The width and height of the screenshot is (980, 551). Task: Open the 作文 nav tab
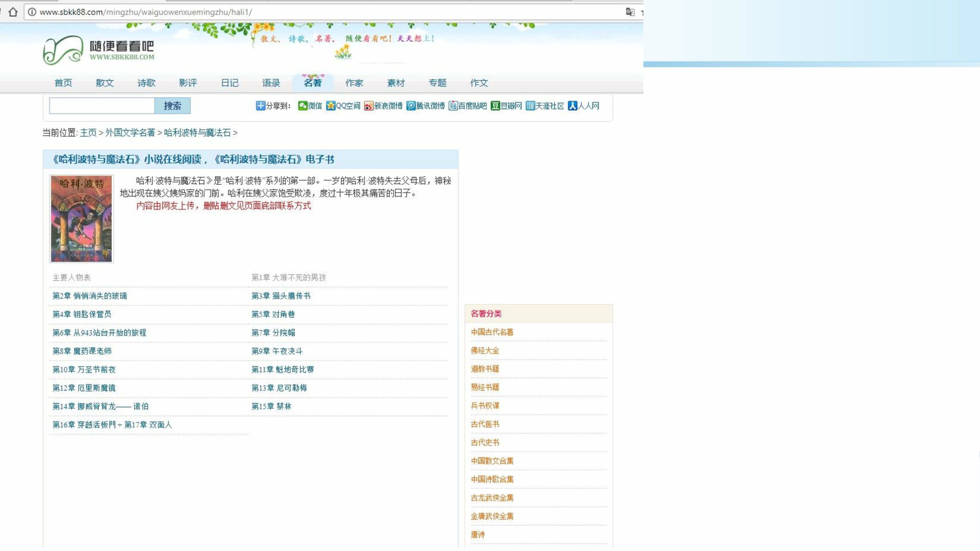[x=479, y=83]
